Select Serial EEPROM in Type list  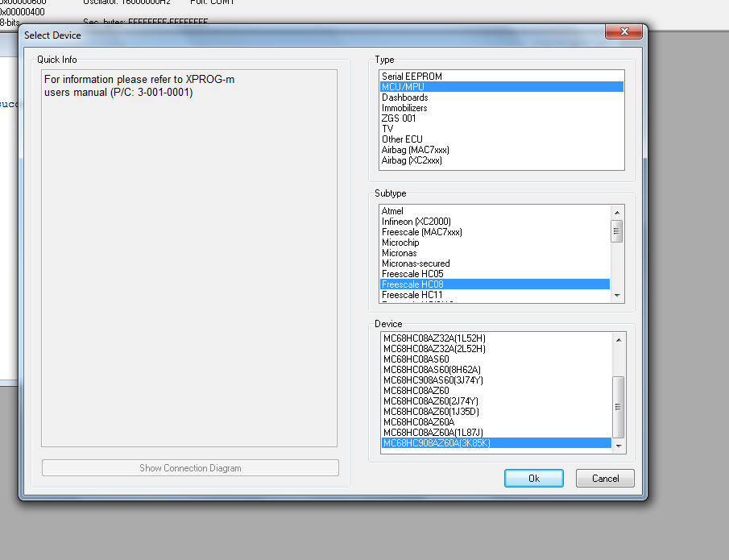click(x=502, y=77)
